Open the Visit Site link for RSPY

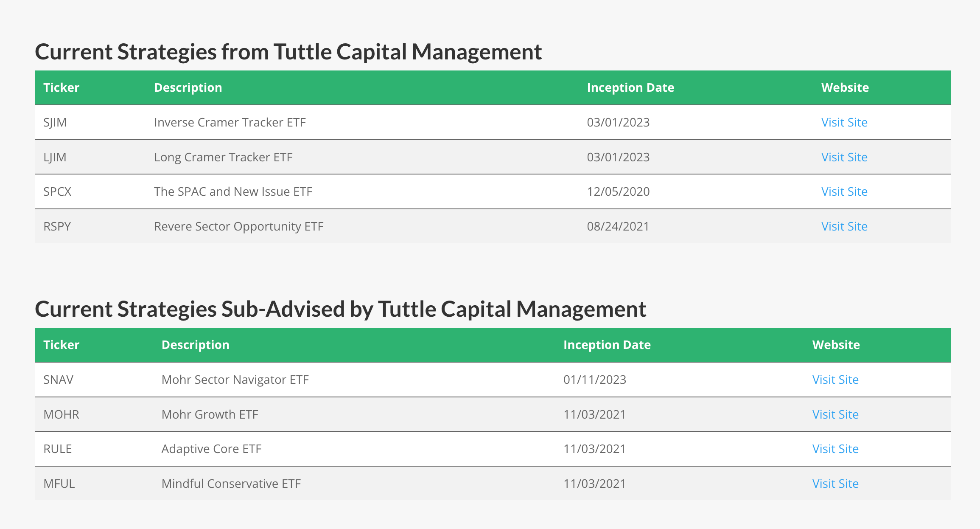844,226
